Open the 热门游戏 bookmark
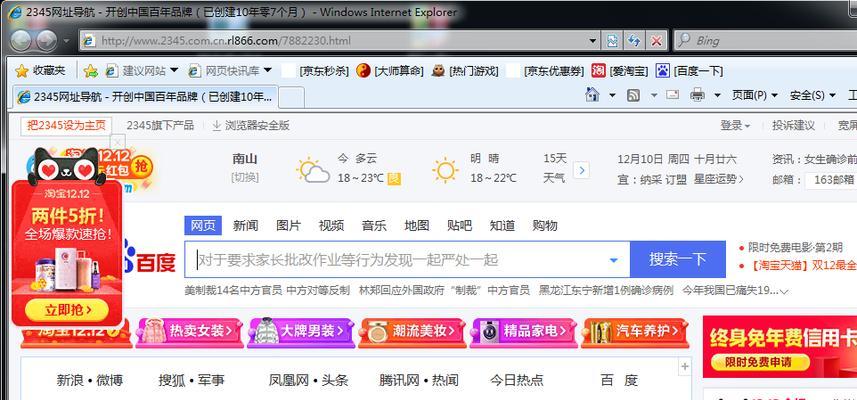Image resolution: width=857 pixels, height=400 pixels. coord(465,71)
